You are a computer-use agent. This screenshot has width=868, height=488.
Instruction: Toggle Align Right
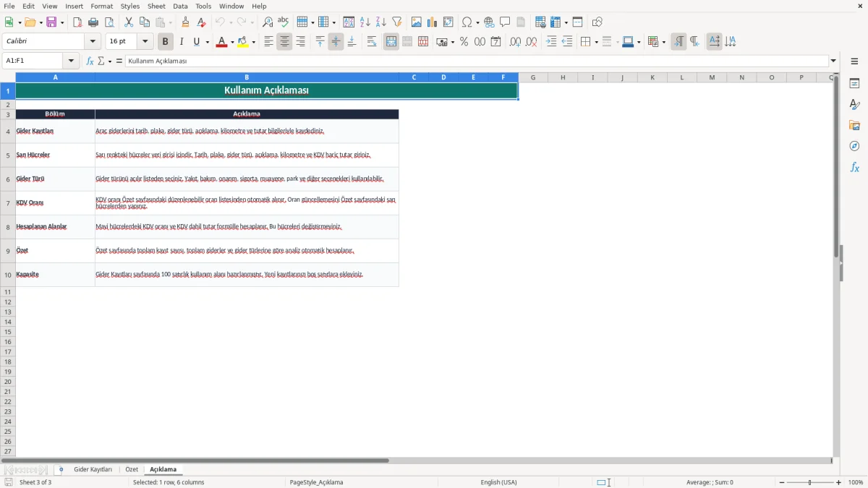300,42
